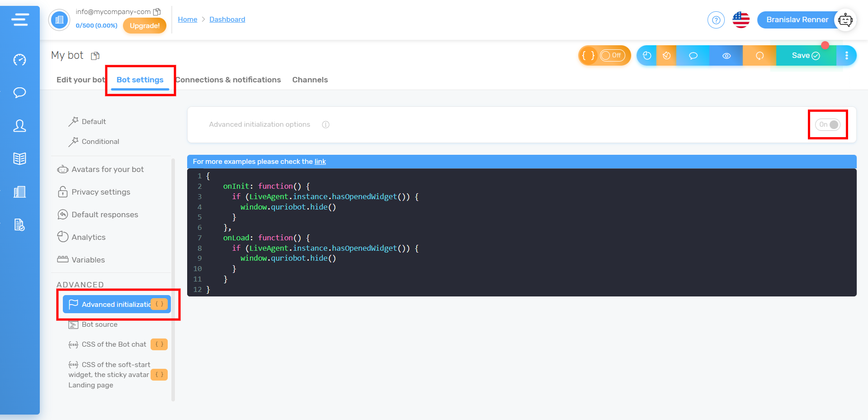Click the chat bubble icon in left sidebar
The width and height of the screenshot is (868, 420).
pos(19,93)
